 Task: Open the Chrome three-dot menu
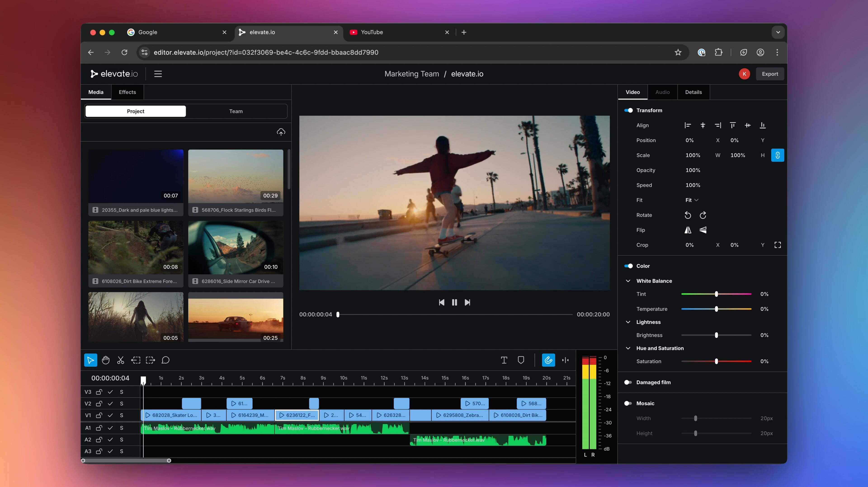[777, 52]
